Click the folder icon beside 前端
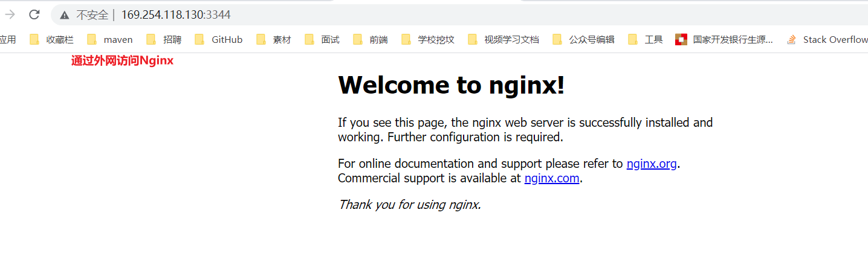The width and height of the screenshot is (868, 259). pos(358,40)
